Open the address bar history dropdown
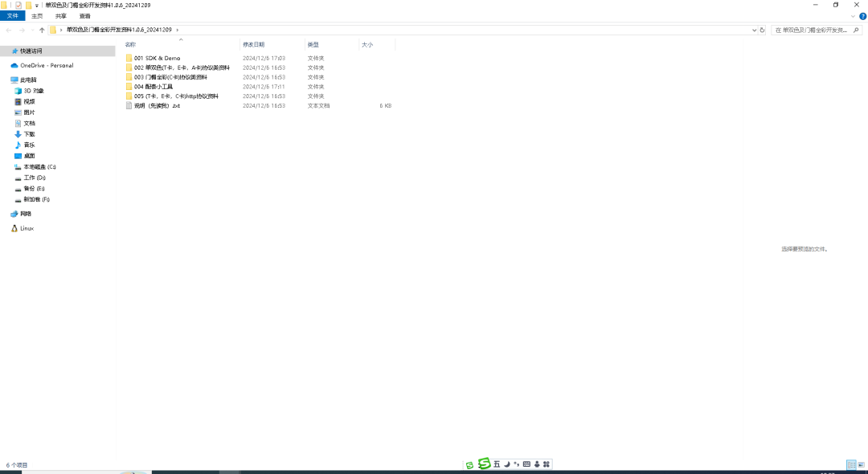The image size is (868, 474). click(x=753, y=30)
